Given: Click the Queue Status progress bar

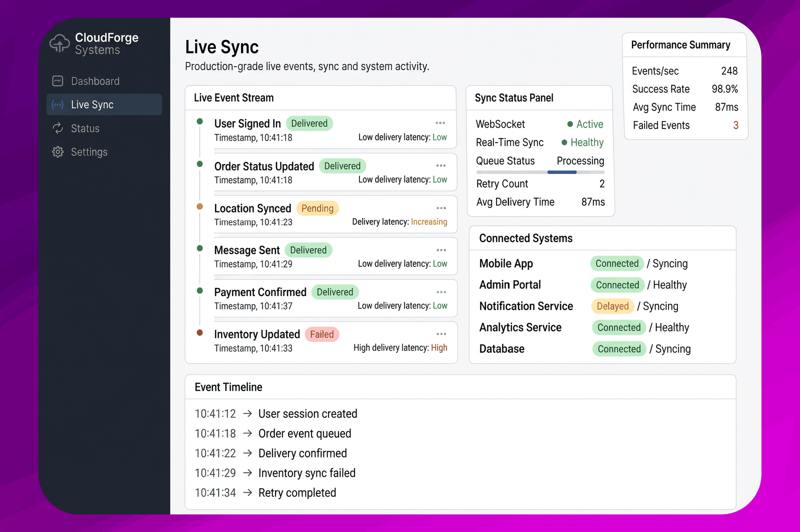Looking at the screenshot, I should coord(540,172).
